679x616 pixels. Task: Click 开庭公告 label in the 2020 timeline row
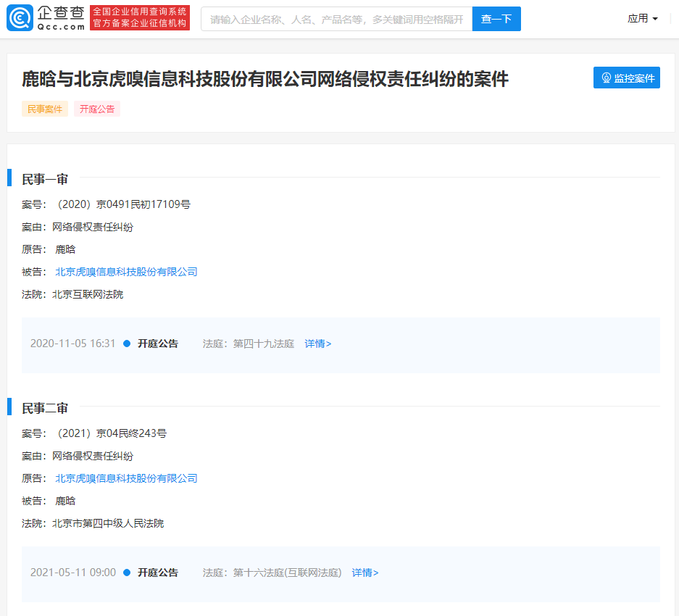(158, 344)
